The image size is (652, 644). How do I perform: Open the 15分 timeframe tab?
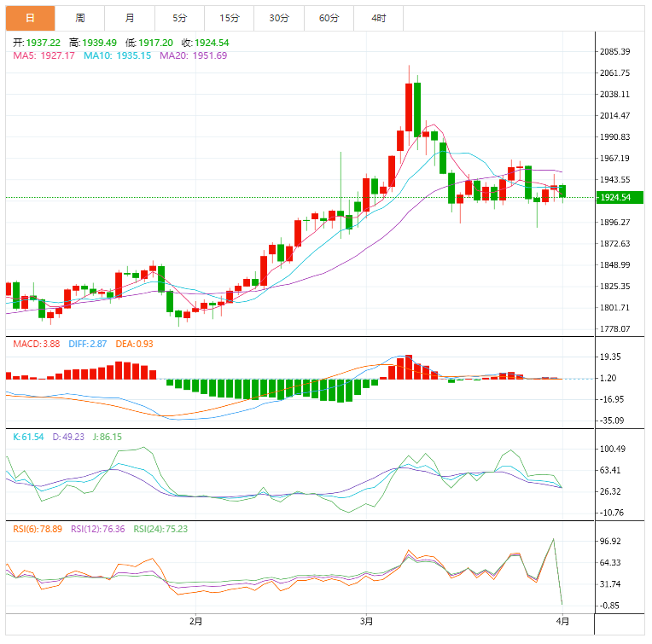229,18
